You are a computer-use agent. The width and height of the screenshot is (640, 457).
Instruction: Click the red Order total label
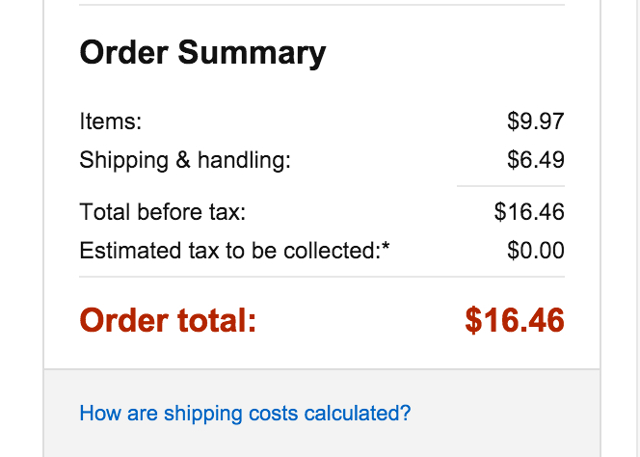pyautogui.click(x=168, y=320)
